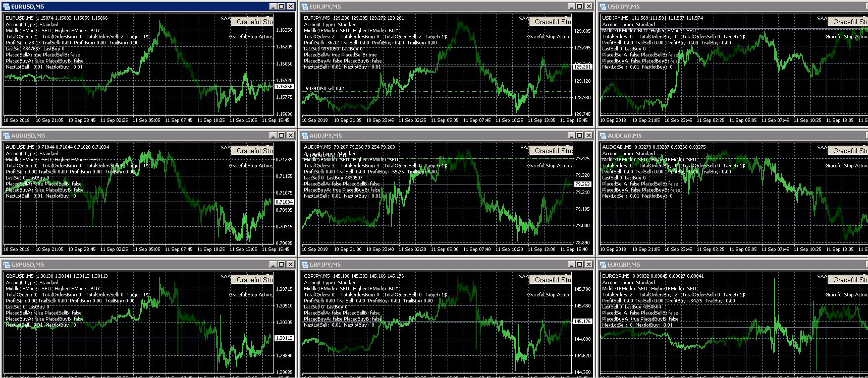Click the AUDCAD,M5 chart window icon

[x=603, y=136]
